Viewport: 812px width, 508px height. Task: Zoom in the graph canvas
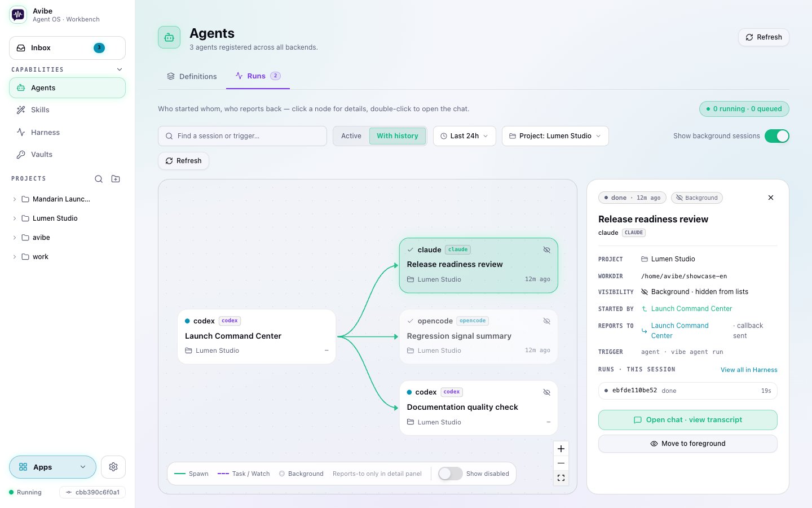click(561, 449)
